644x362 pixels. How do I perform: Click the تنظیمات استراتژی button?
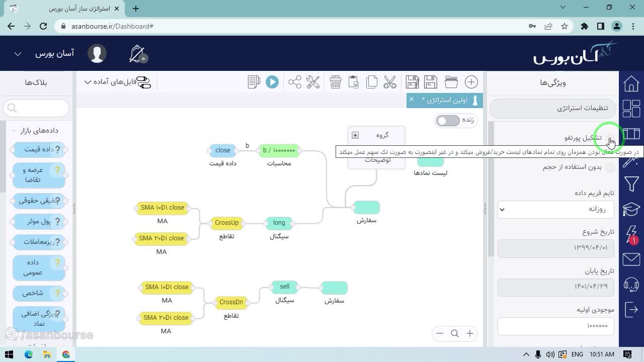tap(552, 108)
